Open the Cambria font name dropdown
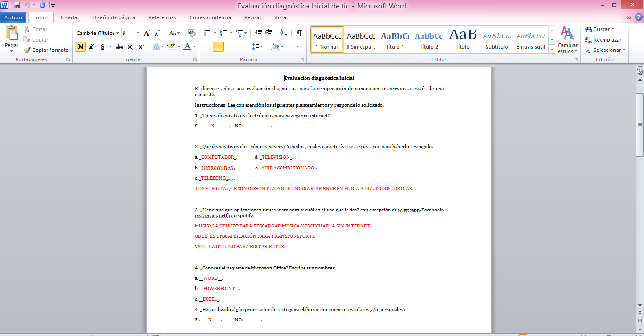Image resolution: width=644 pixels, height=336 pixels. (x=118, y=33)
